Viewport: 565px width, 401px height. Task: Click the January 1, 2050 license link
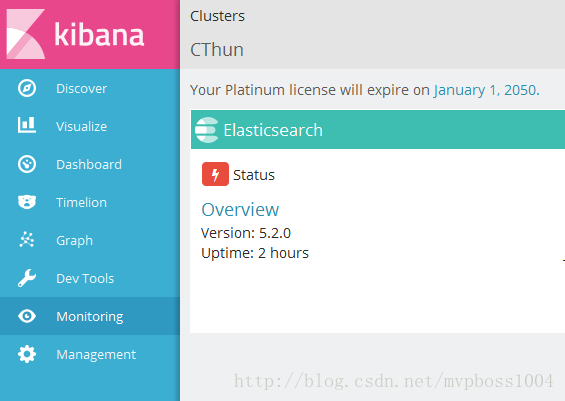coord(485,90)
